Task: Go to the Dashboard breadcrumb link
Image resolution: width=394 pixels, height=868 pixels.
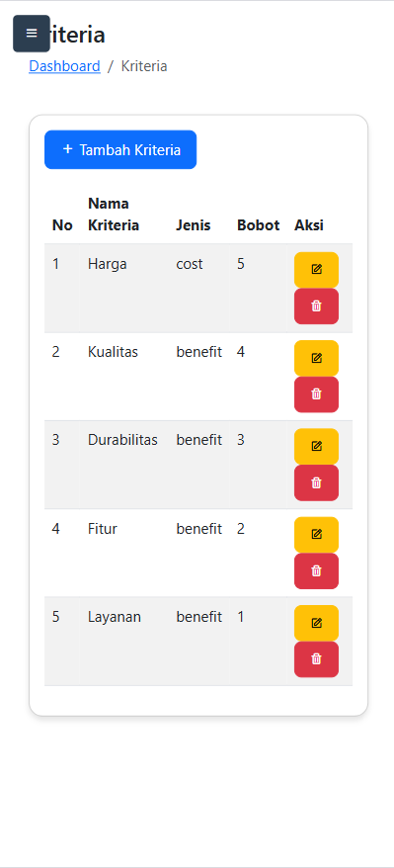Action: click(64, 66)
